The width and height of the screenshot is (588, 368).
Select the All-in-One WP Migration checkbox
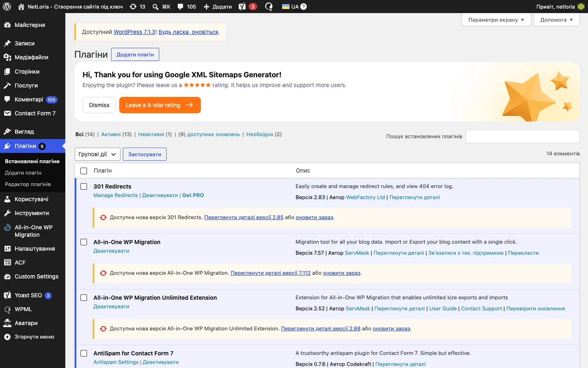coord(84,242)
